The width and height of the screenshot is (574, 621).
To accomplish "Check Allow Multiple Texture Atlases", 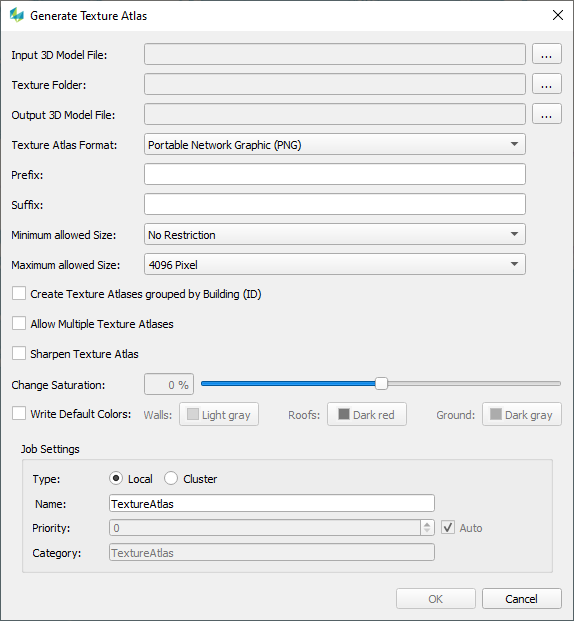I will [19, 324].
